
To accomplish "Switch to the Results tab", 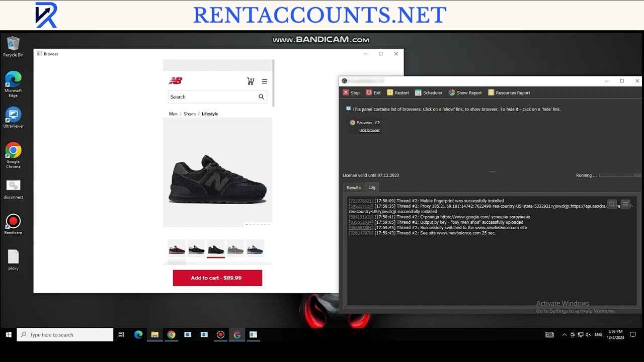I will point(354,188).
